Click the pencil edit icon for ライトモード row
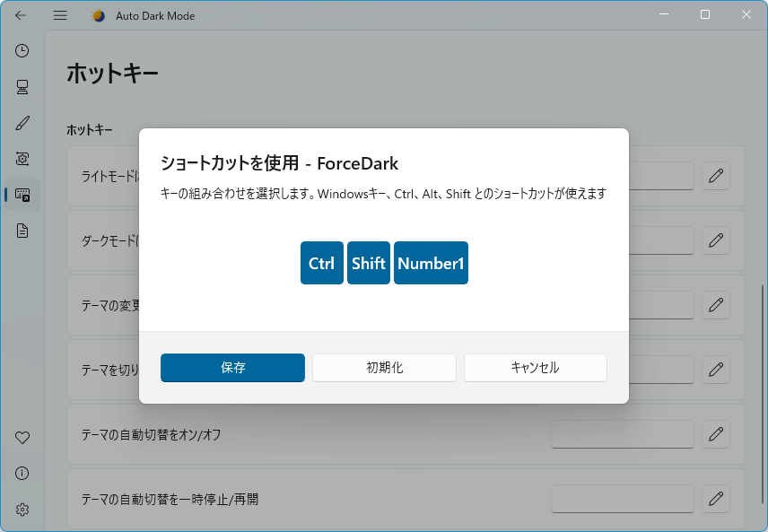Screen dimensions: 768x532 pyautogui.click(x=715, y=176)
